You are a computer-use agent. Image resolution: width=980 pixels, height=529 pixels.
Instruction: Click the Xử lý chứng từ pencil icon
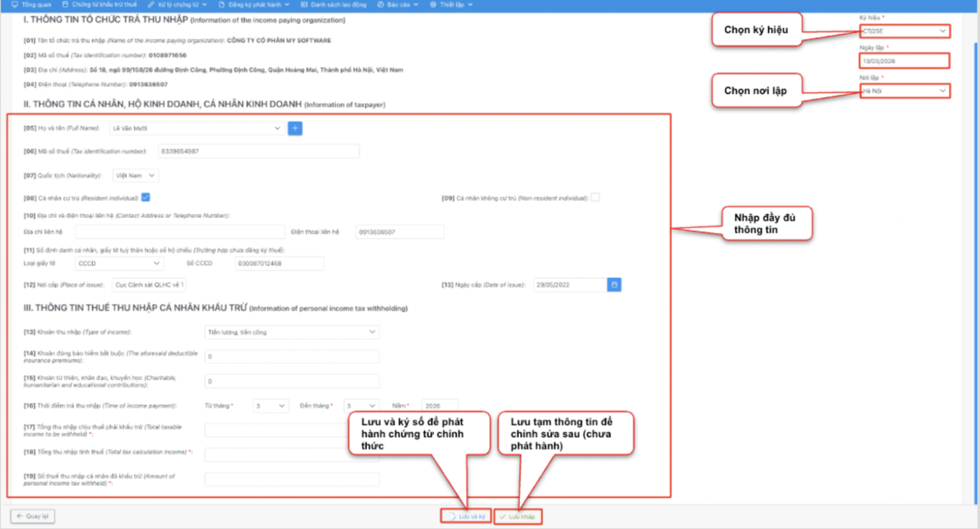(x=151, y=5)
